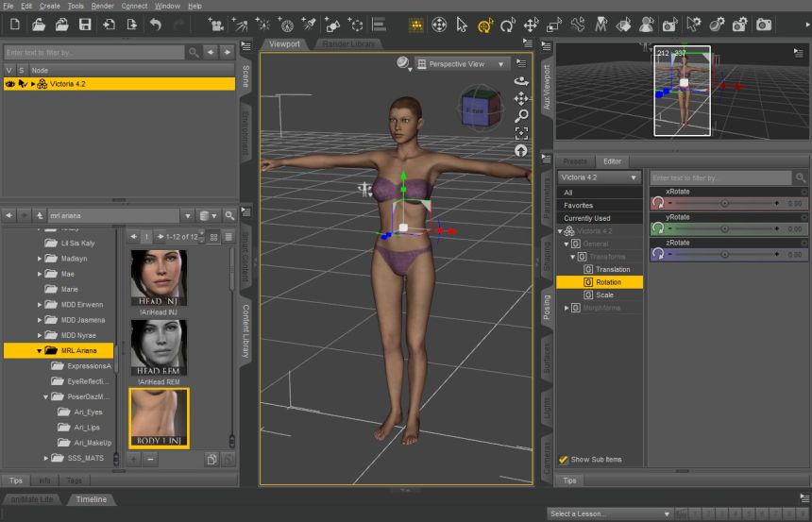
Task: Click the viewport Frame icon
Action: pos(521,133)
